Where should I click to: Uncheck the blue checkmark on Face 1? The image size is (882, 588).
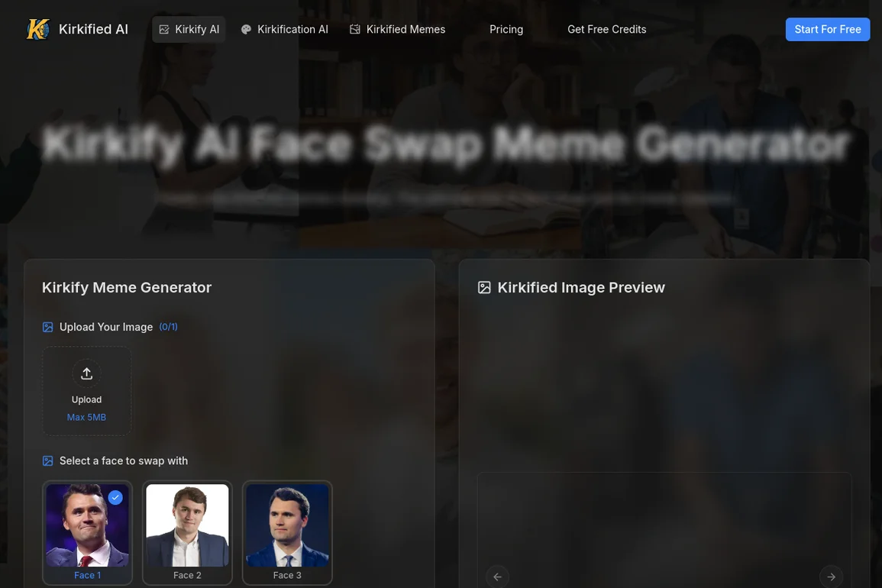point(115,497)
